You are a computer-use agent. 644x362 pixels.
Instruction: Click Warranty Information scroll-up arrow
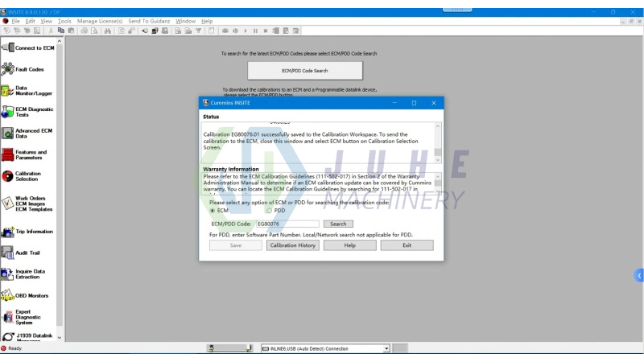pyautogui.click(x=438, y=176)
